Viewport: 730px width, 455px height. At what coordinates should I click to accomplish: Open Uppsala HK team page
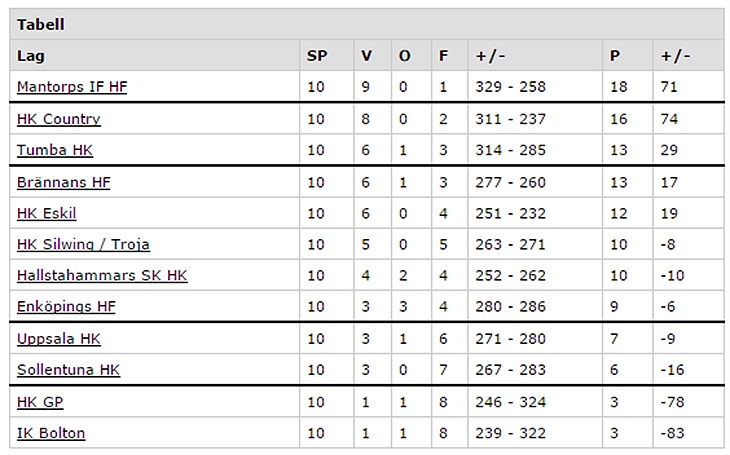tap(59, 339)
